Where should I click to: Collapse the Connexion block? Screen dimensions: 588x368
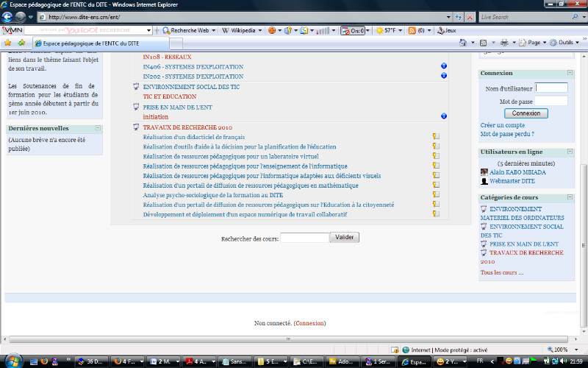[x=570, y=72]
